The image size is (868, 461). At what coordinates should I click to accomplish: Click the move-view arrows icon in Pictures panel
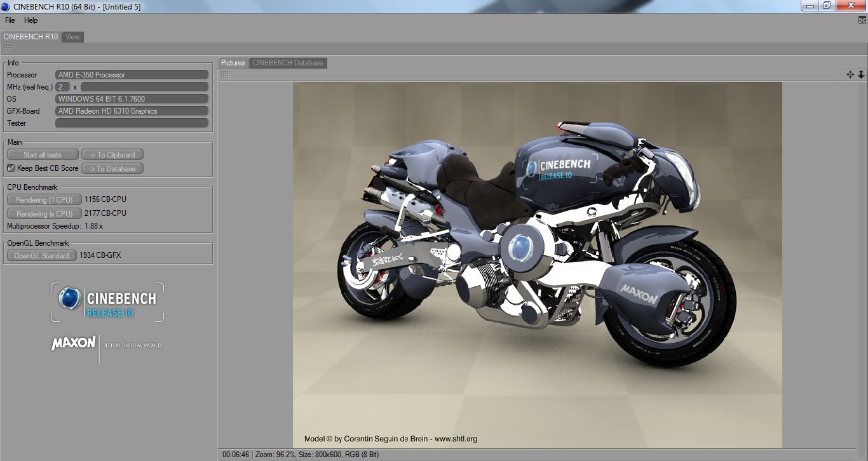click(850, 75)
